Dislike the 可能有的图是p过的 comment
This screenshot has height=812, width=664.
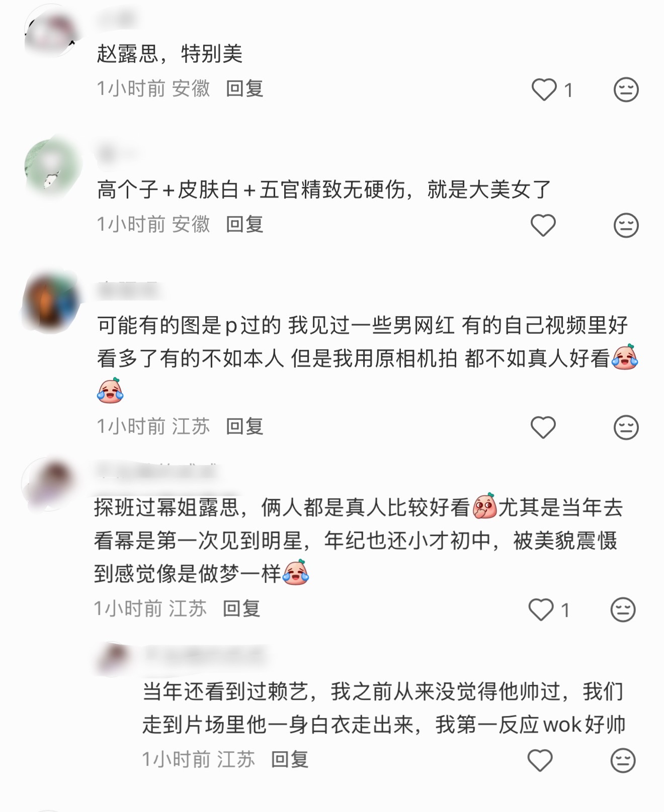click(626, 427)
